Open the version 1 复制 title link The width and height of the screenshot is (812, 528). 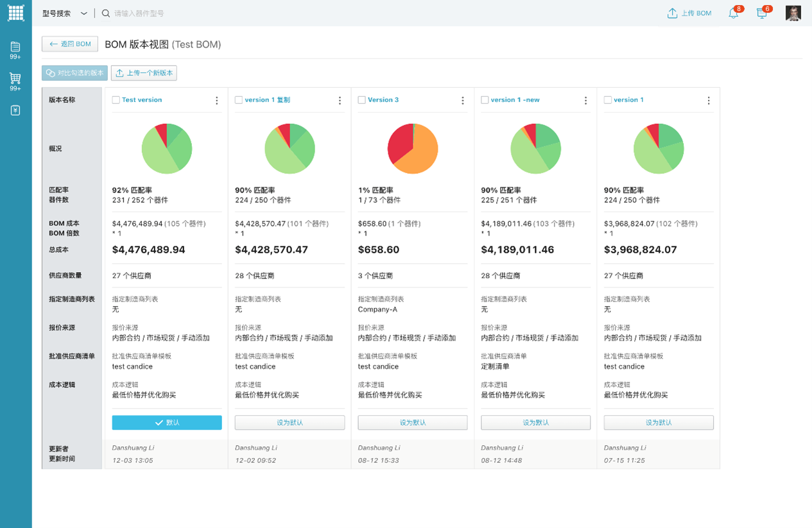pyautogui.click(x=268, y=100)
